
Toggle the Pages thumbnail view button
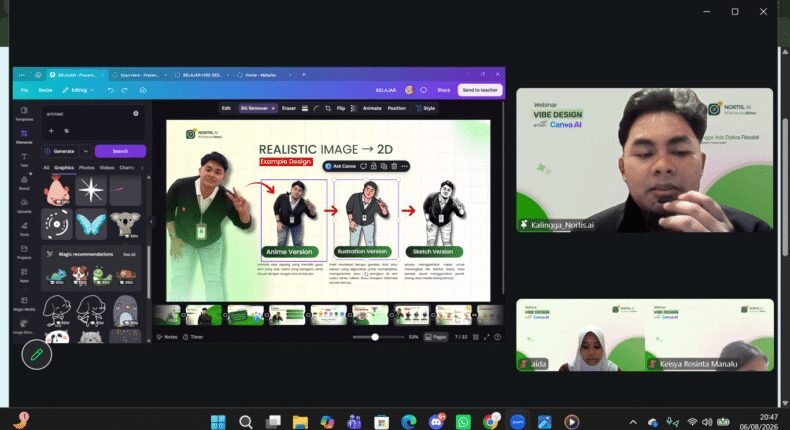[436, 337]
